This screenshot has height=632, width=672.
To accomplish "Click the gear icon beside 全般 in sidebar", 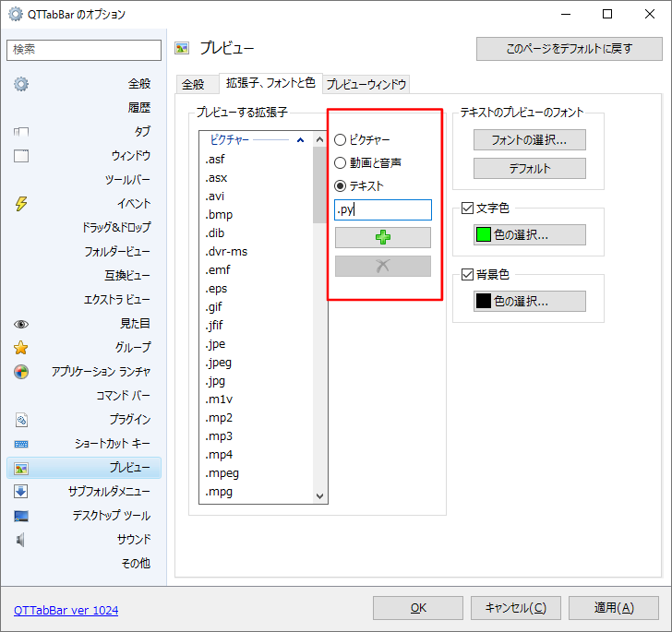I will [x=21, y=84].
